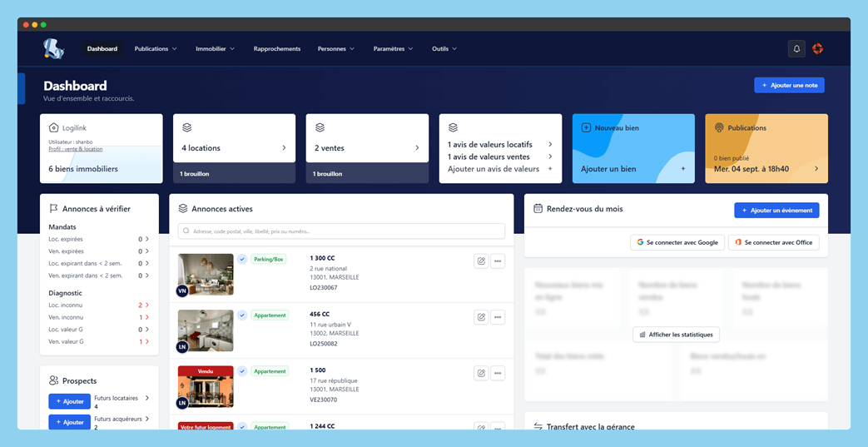868x447 pixels.
Task: Click the flag icon beside Annonces à vérifier
Action: point(54,209)
